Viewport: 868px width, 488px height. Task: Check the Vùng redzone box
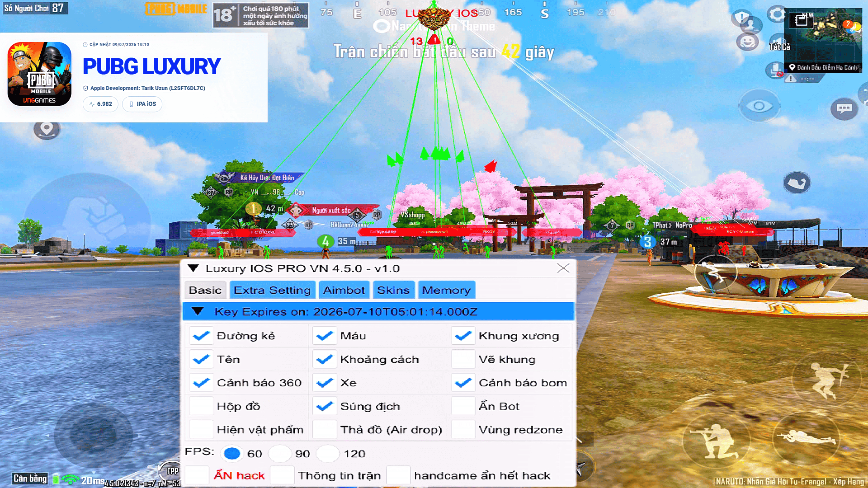pos(463,430)
